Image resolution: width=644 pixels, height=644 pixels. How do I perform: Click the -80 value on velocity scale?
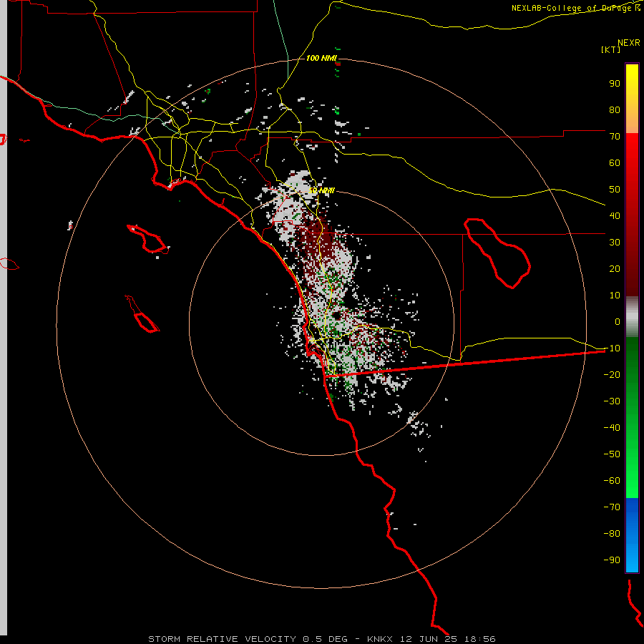(x=612, y=534)
